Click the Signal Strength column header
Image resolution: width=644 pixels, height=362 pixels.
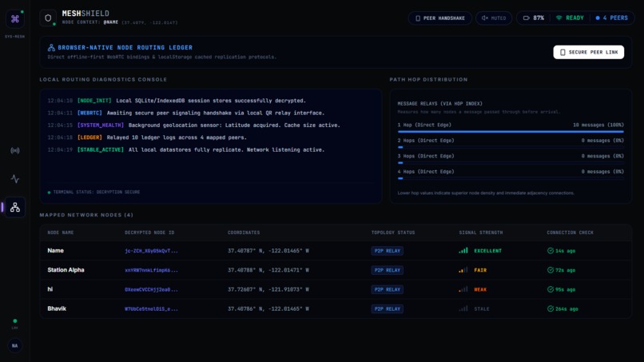[480, 233]
